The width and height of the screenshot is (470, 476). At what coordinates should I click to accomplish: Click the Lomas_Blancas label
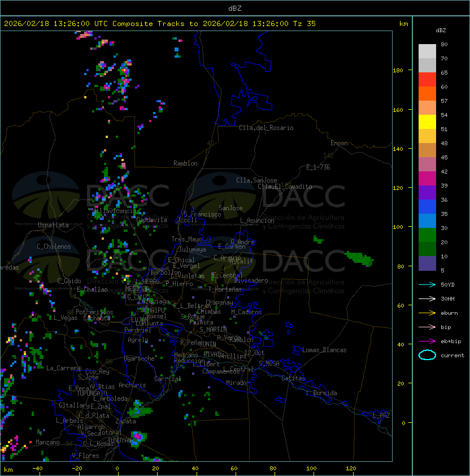[324, 350]
